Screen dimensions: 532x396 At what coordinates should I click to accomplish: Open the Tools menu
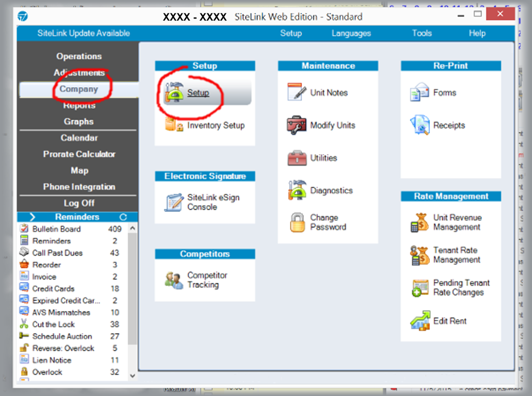tap(421, 34)
